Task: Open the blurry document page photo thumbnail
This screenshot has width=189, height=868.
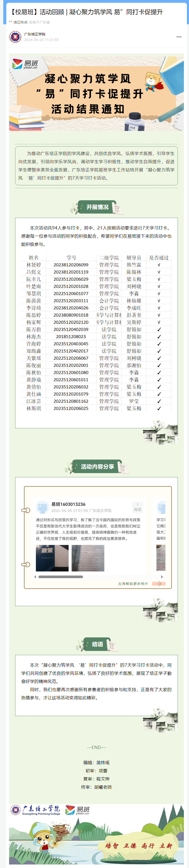Action: [88, 558]
